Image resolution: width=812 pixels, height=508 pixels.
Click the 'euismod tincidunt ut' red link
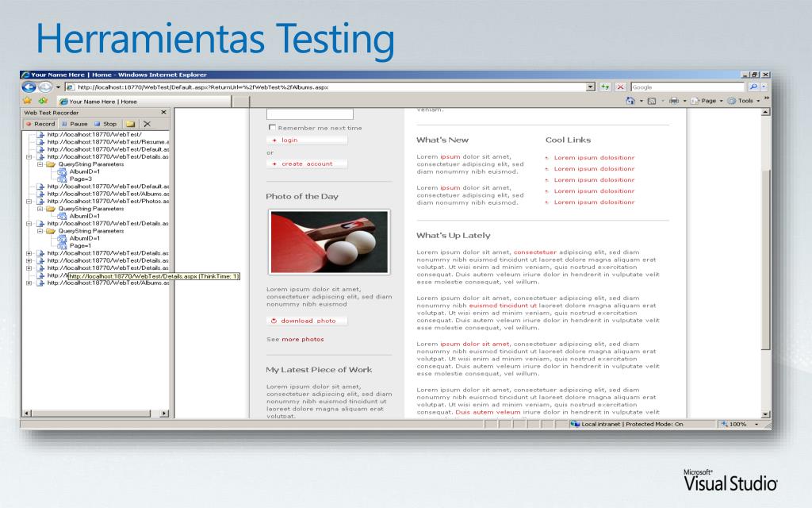[503, 306]
